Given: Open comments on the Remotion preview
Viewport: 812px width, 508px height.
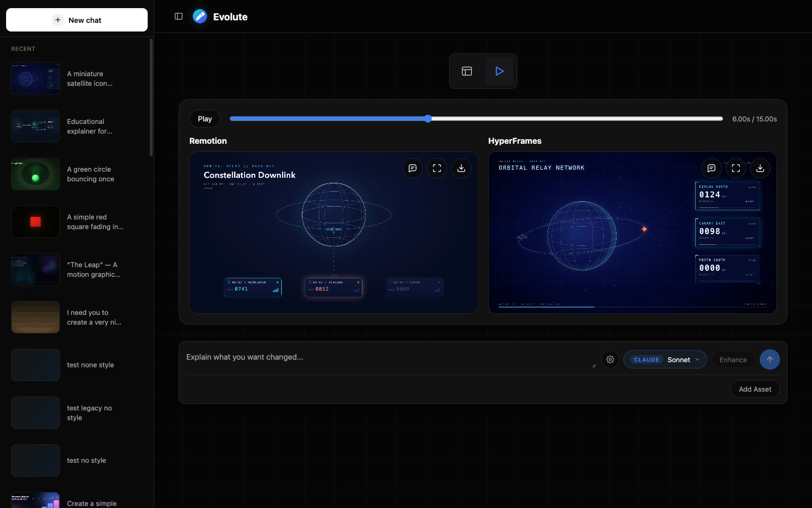Looking at the screenshot, I should (x=413, y=168).
